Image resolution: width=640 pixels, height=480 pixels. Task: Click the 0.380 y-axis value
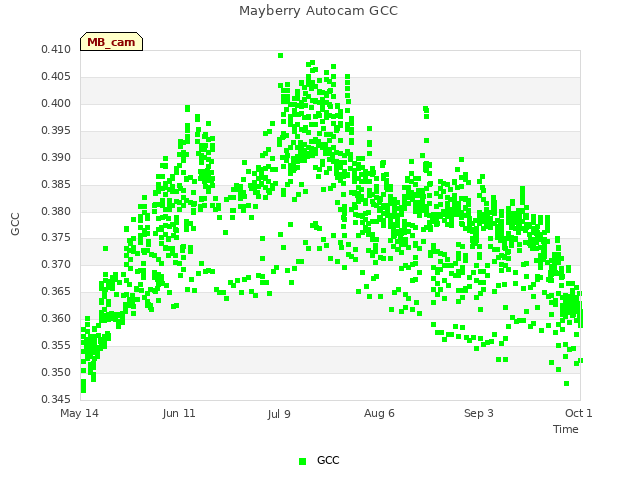[x=56, y=211]
